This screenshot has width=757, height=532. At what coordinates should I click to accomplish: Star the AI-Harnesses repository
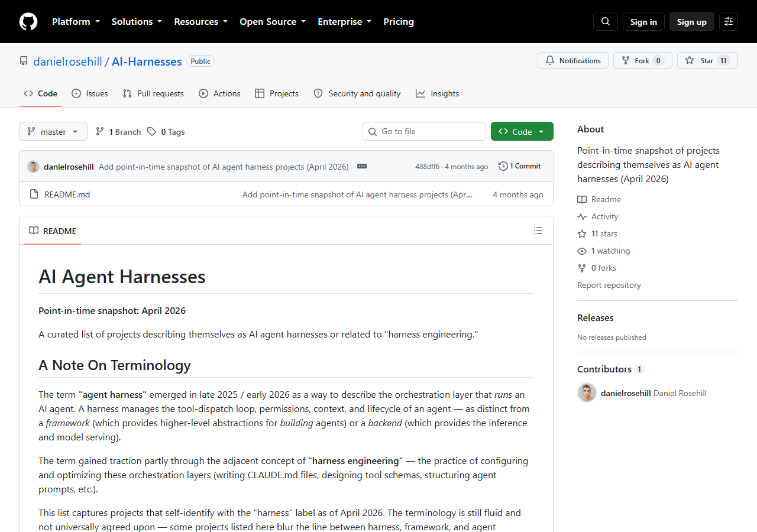coord(707,60)
